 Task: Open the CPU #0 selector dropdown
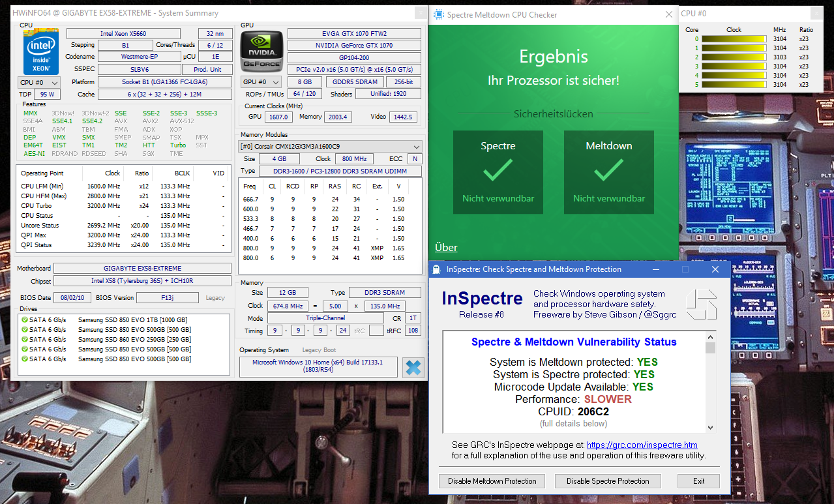pyautogui.click(x=39, y=83)
